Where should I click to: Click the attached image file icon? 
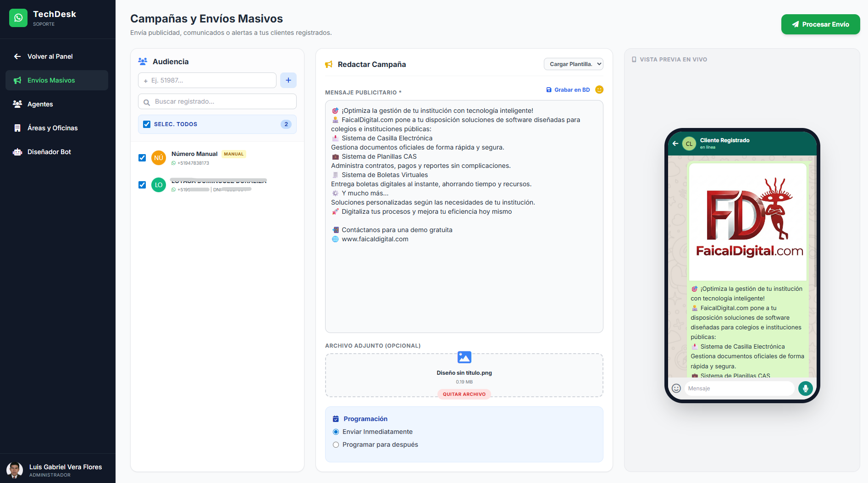(x=464, y=357)
